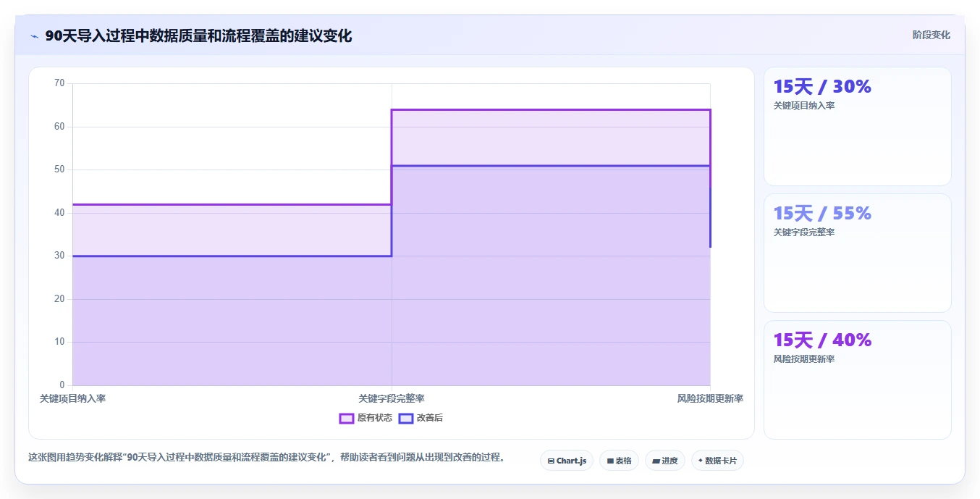The height and width of the screenshot is (499, 980).
Task: Open the 15天 / 55% 关键字段完整率 card
Action: (x=857, y=253)
